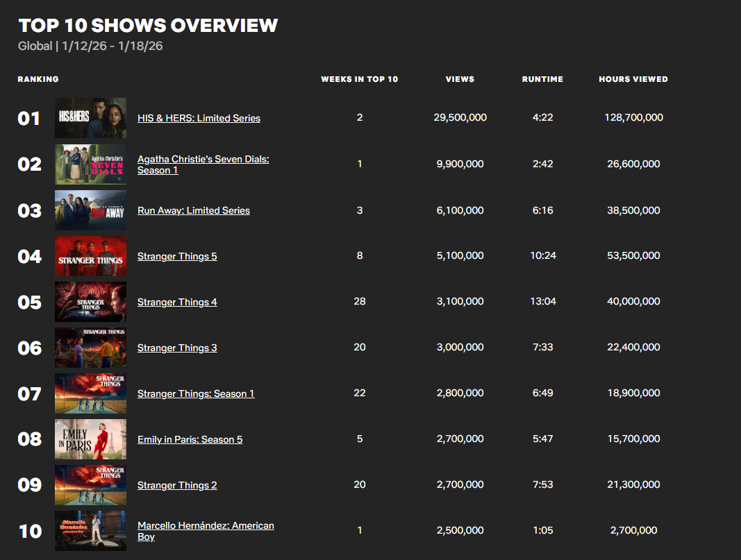Open the Stranger Things 4 title link

pos(177,302)
